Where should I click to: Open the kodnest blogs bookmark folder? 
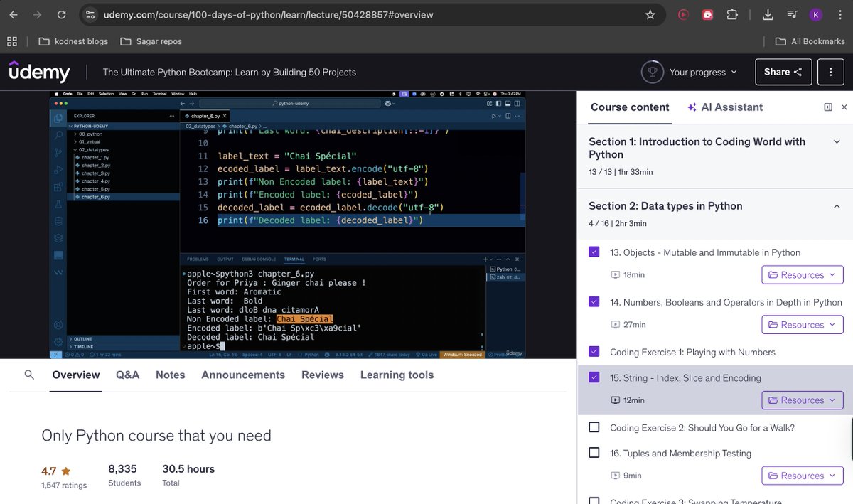click(74, 41)
